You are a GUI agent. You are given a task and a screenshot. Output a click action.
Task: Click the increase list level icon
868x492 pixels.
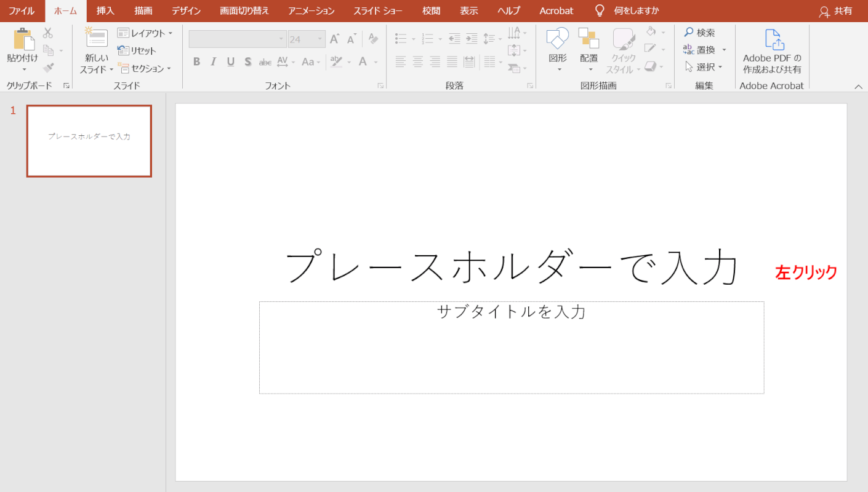[472, 39]
